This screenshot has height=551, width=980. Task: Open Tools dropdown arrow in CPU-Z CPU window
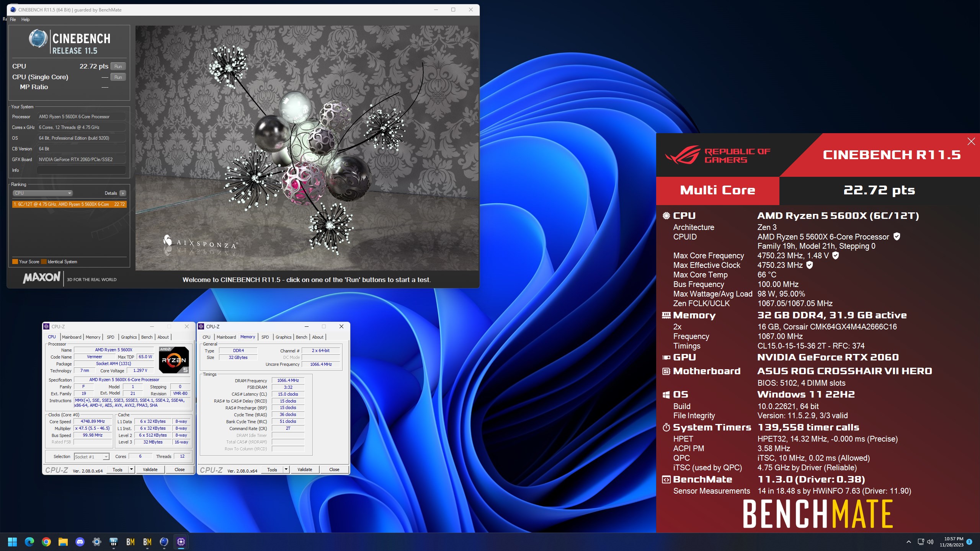[x=131, y=469]
